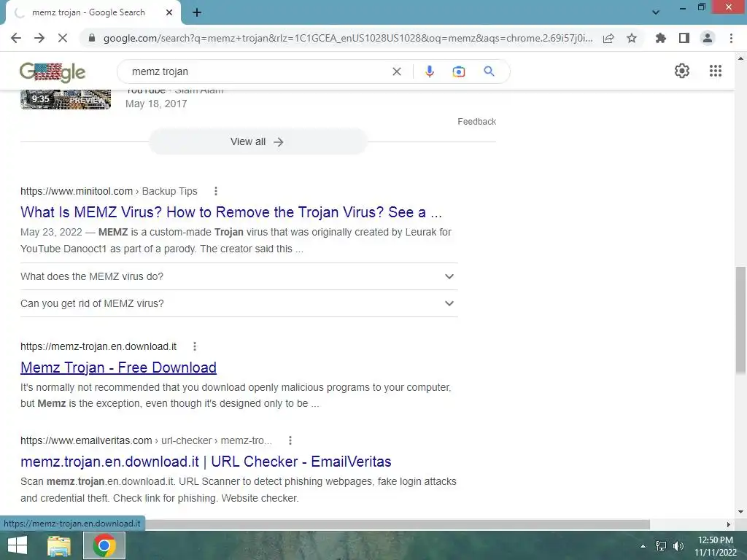Image resolution: width=747 pixels, height=560 pixels.
Task: Expand 'Can you get rid of MEMZ virus?'
Action: tap(239, 303)
